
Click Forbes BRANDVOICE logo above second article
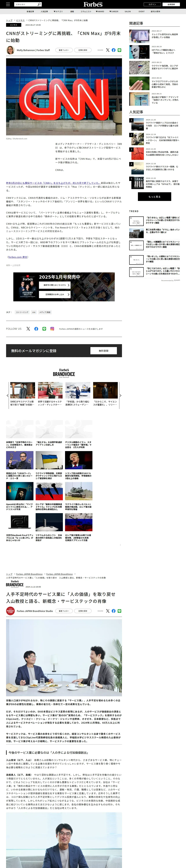(x=15, y=584)
